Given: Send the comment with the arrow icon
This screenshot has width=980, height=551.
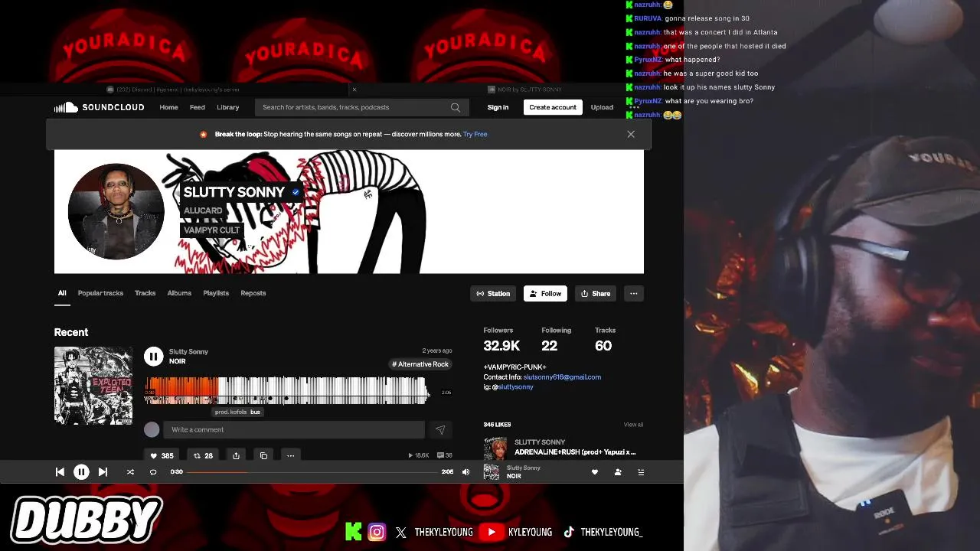Looking at the screenshot, I should click(440, 429).
